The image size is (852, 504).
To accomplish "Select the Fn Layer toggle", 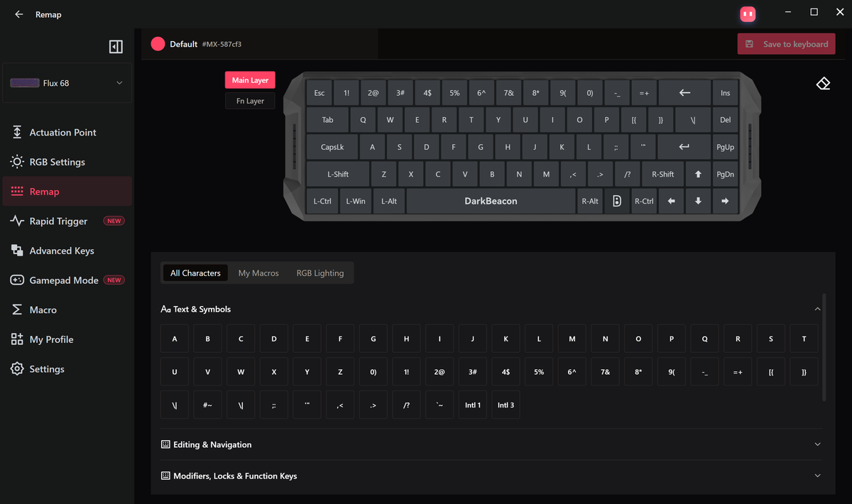I will point(250,101).
